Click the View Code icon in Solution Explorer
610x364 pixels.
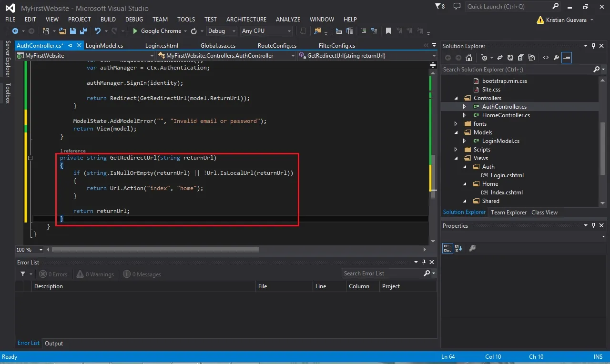pos(546,58)
